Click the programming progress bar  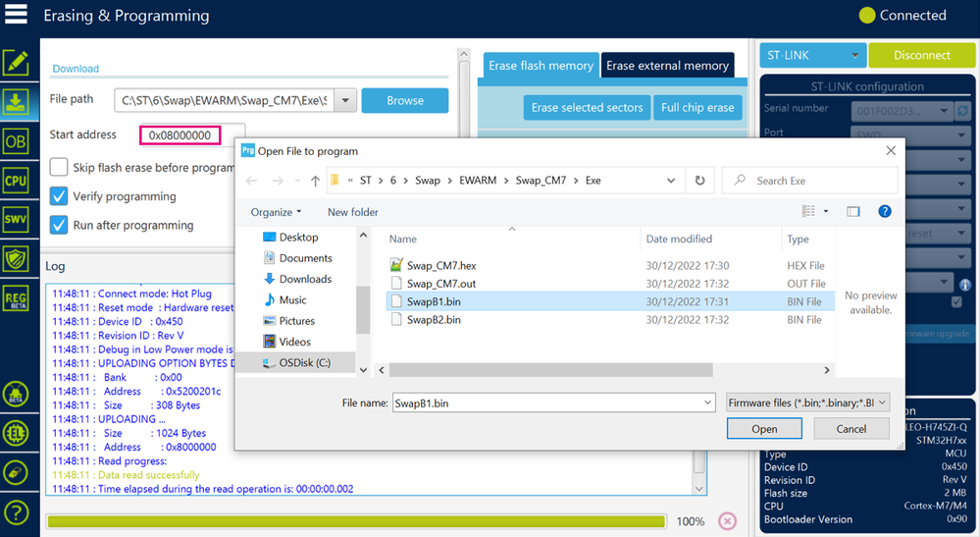click(356, 520)
